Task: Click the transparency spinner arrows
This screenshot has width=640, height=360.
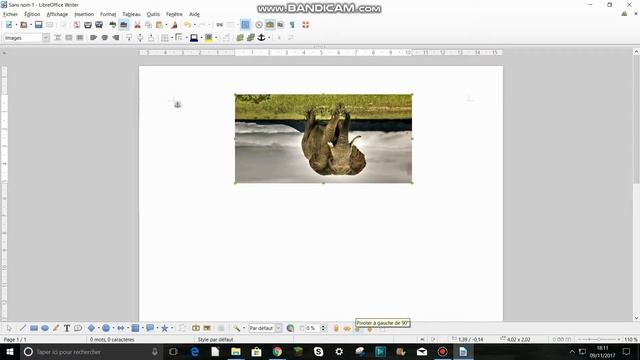Action: pyautogui.click(x=323, y=328)
